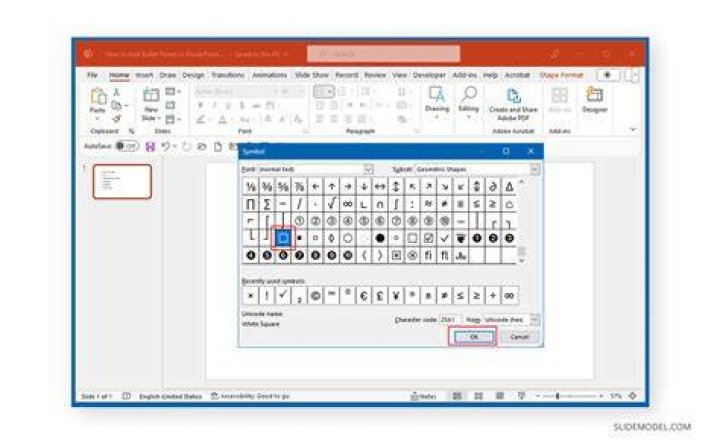Click Cancel in the Symbol dialog
Image resolution: width=720 pixels, height=445 pixels.
(519, 337)
